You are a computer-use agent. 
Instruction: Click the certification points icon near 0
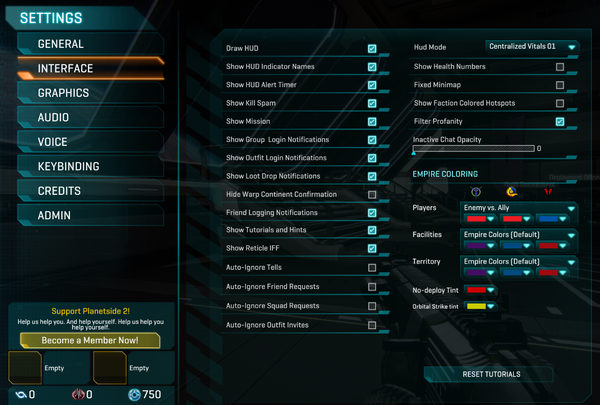[x=21, y=394]
